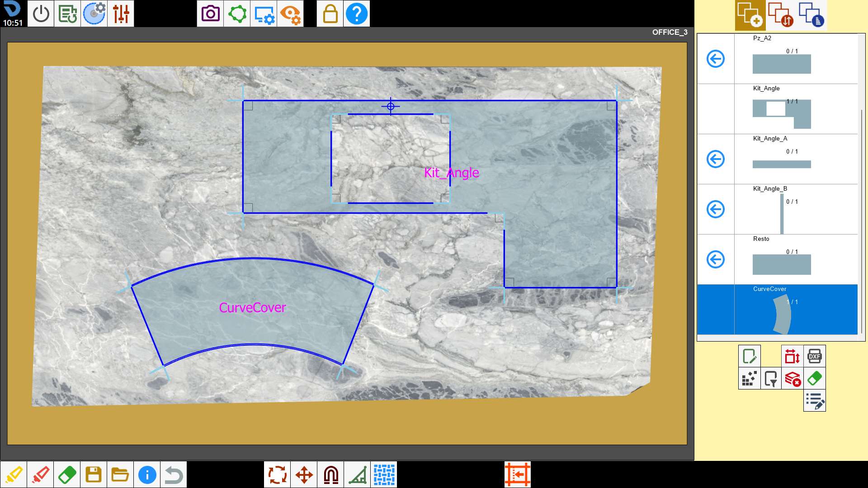Click the undo arrow icon
Screen dimensions: 868x488
click(x=174, y=475)
